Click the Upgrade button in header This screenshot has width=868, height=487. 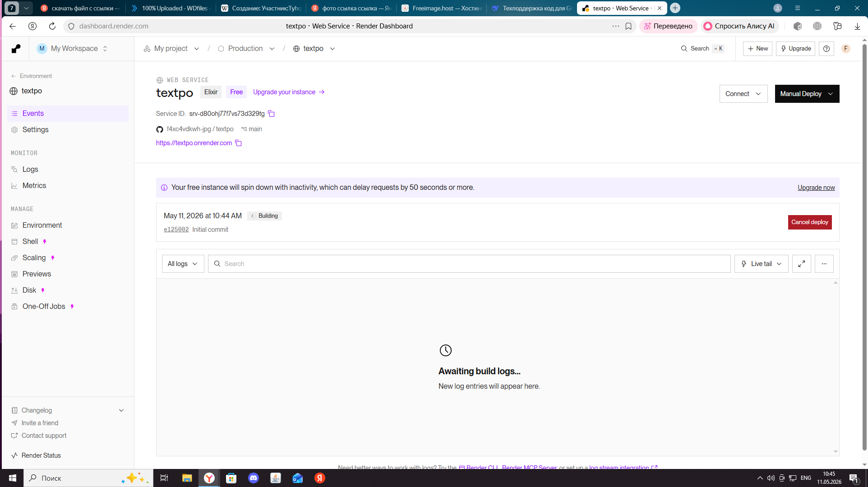click(796, 49)
